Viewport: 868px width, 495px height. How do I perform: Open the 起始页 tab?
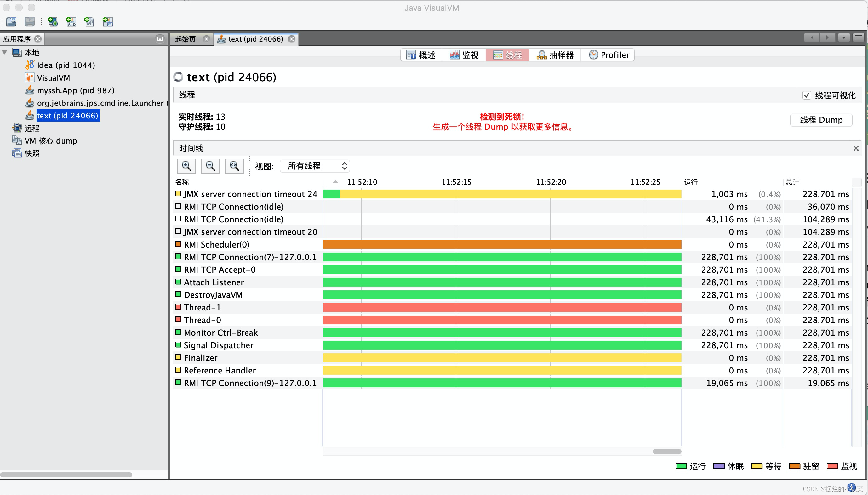click(x=186, y=39)
